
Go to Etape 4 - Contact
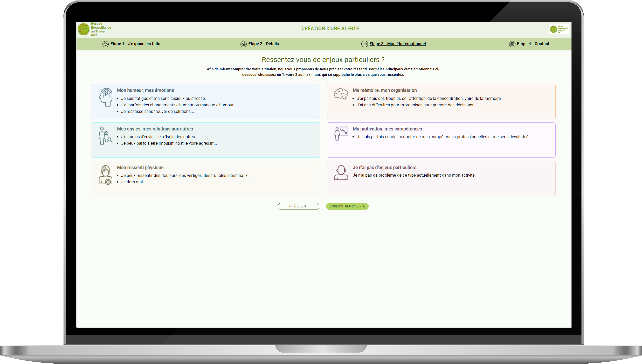[533, 44]
